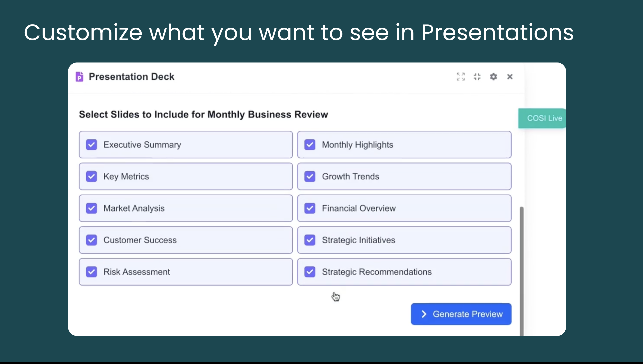
Task: Click the expand fullscreen icon
Action: [461, 77]
